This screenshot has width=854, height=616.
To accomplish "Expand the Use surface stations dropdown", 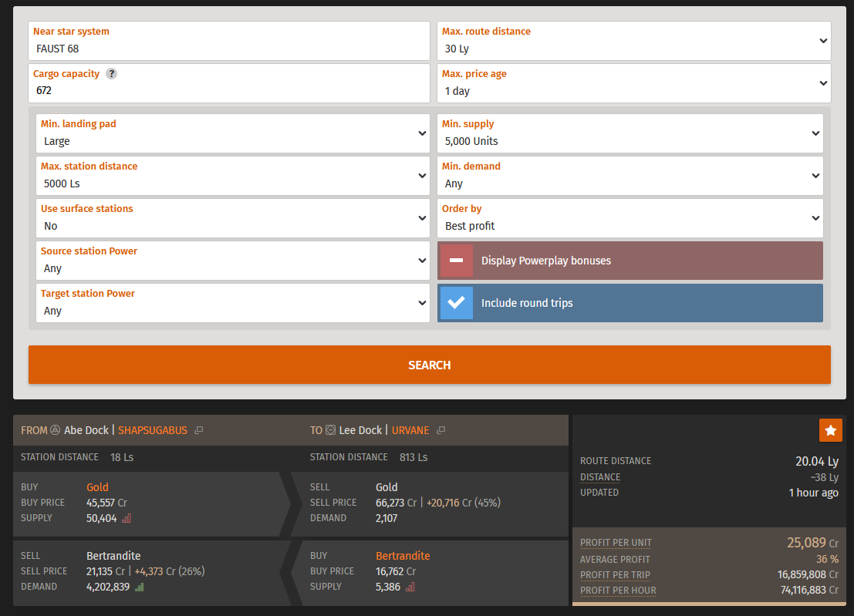I will 233,218.
